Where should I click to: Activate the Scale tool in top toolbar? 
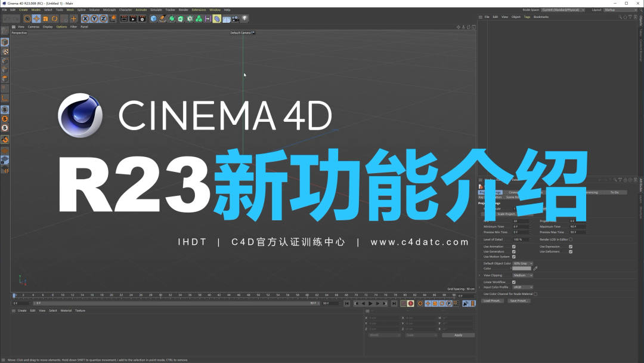(45, 19)
